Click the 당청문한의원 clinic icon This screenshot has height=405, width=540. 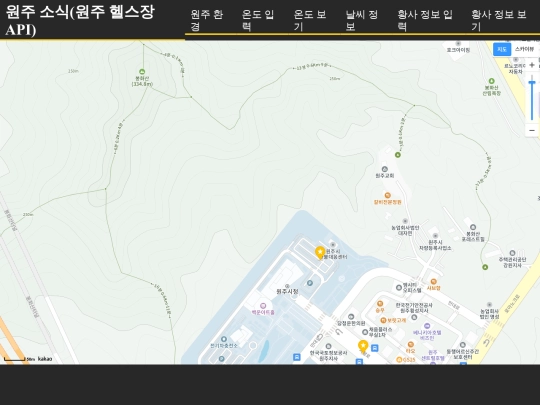click(351, 317)
